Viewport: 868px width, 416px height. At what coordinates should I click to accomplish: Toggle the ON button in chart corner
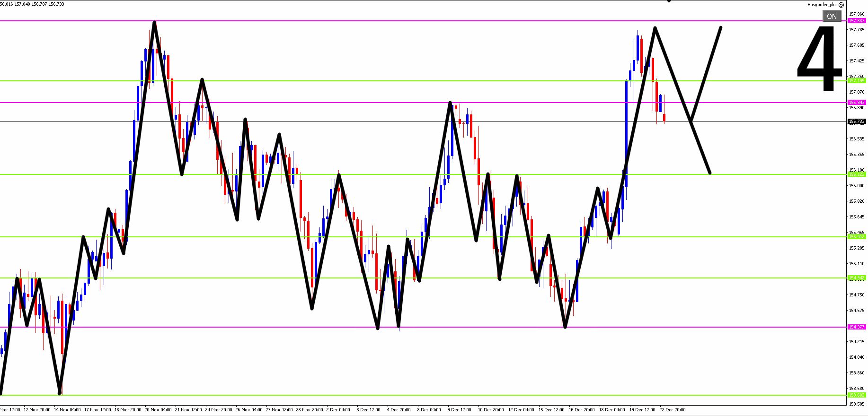832,16
